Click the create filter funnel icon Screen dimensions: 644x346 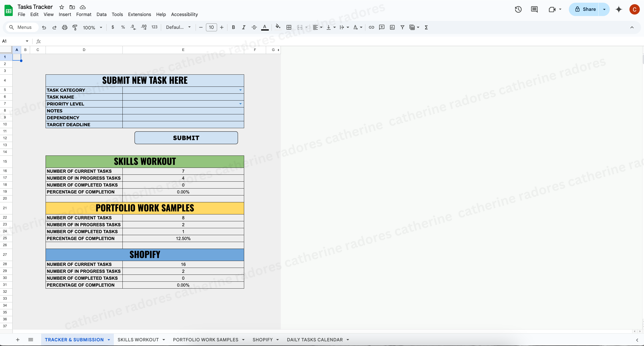pyautogui.click(x=402, y=28)
